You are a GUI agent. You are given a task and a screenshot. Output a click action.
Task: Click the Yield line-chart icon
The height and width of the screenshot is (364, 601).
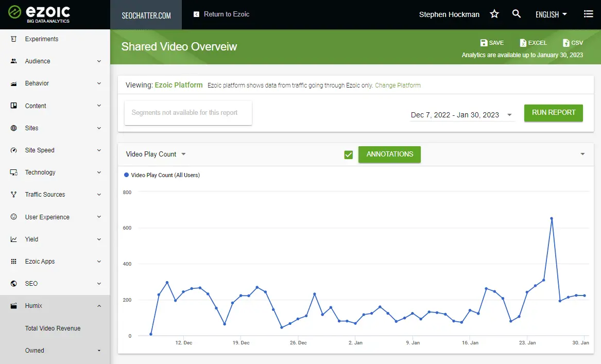click(14, 239)
